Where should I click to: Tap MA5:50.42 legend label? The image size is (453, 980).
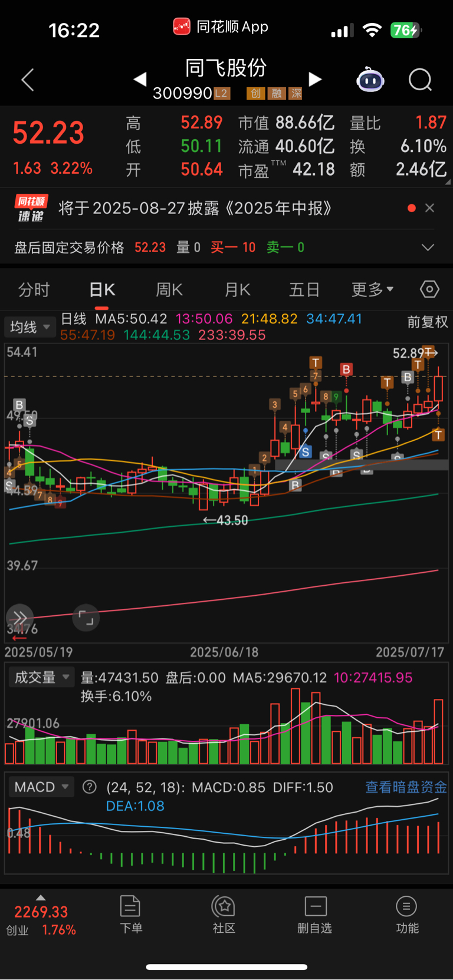(132, 319)
